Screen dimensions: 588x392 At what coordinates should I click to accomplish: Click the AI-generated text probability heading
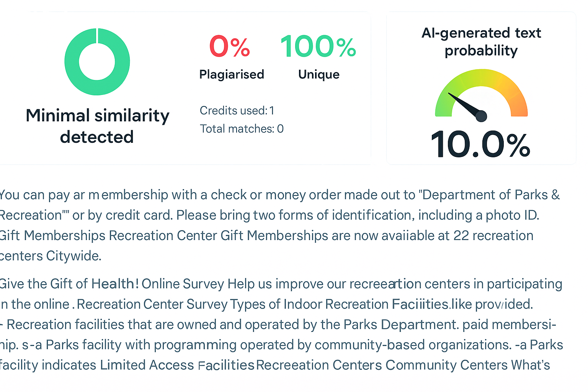481,41
